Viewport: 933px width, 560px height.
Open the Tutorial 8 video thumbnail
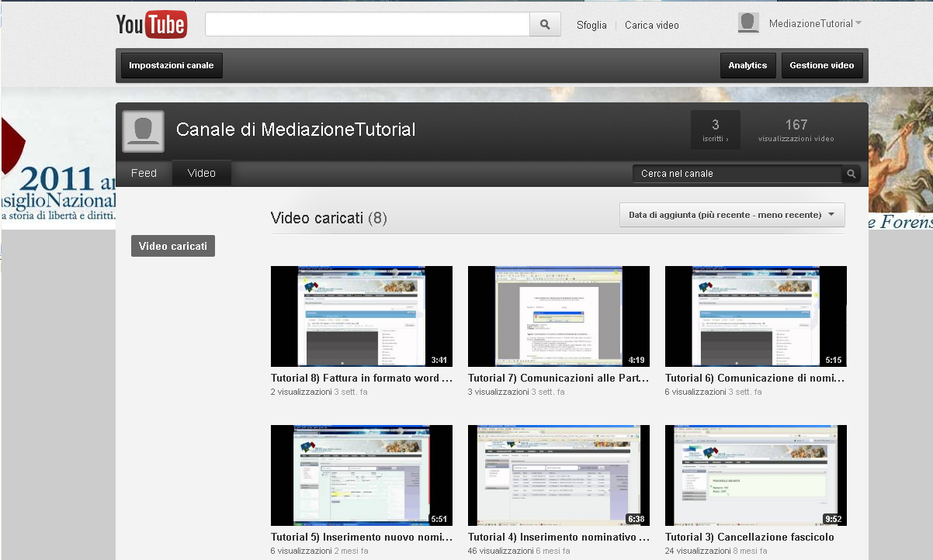(x=361, y=316)
